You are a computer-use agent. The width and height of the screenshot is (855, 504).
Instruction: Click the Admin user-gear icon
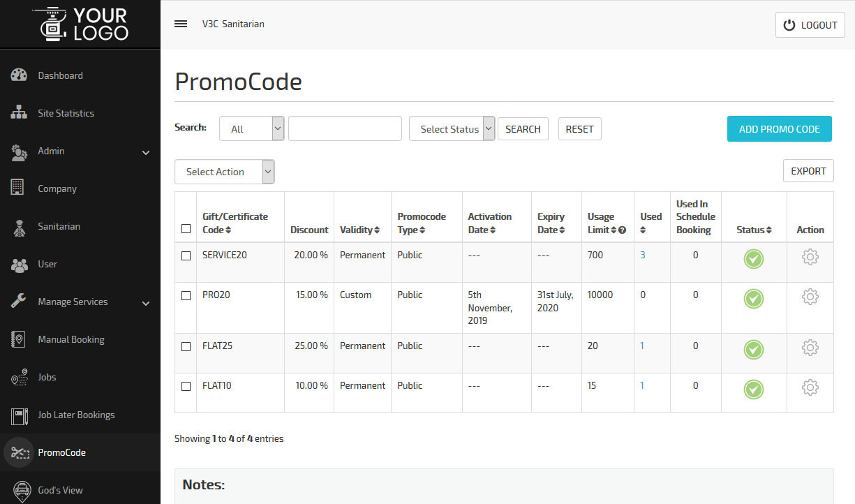tap(19, 151)
